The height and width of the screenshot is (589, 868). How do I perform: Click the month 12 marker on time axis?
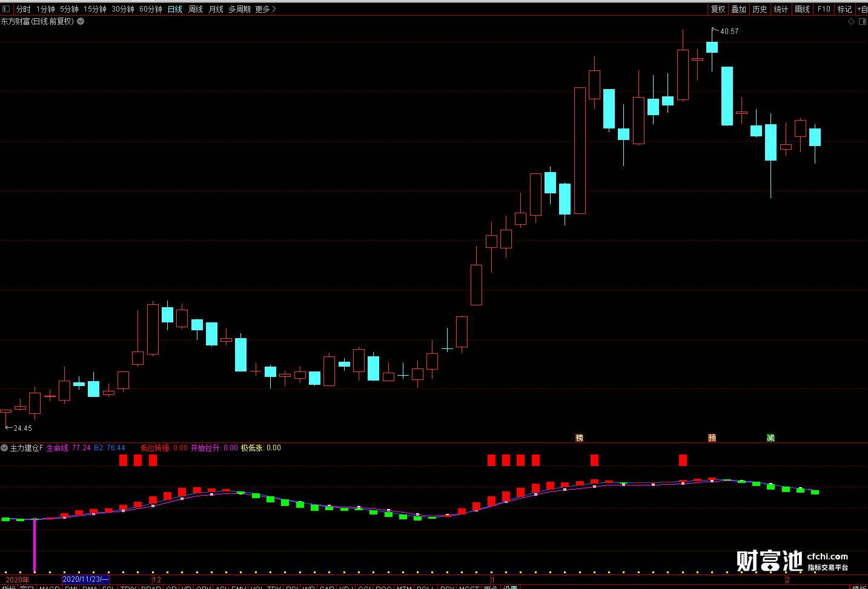(x=157, y=580)
